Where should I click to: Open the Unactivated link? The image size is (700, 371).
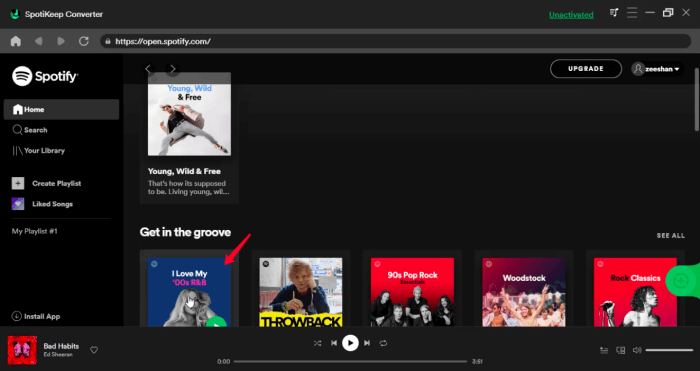(x=571, y=15)
